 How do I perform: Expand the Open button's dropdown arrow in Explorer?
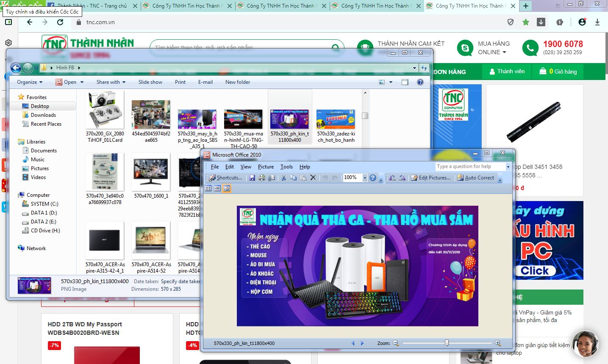(x=82, y=82)
